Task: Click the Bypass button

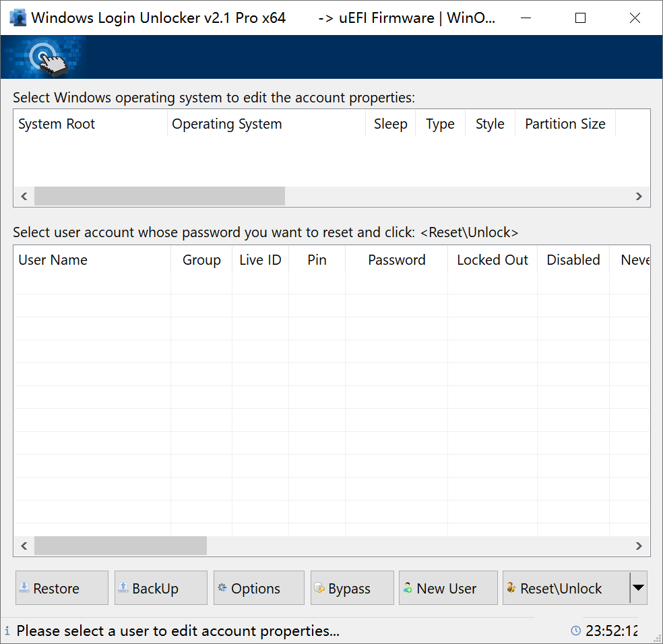Action: pos(352,587)
